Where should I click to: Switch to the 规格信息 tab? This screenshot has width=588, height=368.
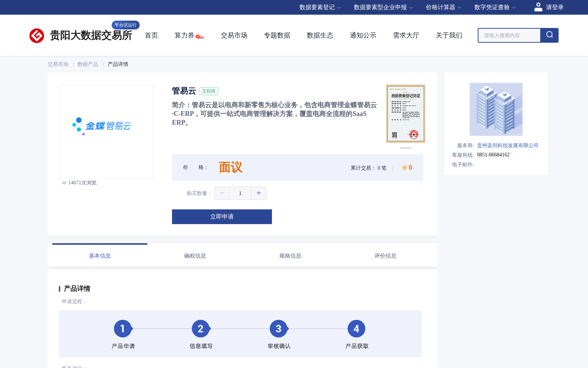tap(290, 256)
